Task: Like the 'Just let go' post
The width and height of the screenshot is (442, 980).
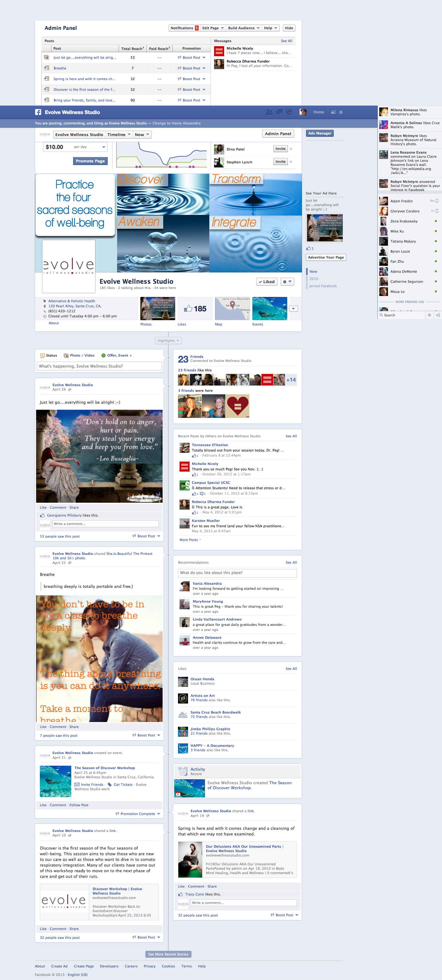Action: [x=43, y=507]
